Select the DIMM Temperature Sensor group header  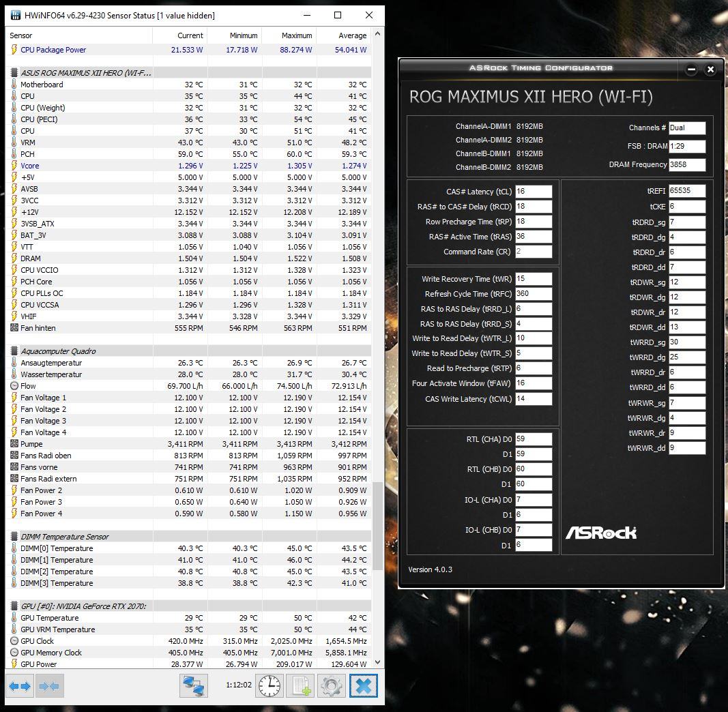[x=188, y=537]
